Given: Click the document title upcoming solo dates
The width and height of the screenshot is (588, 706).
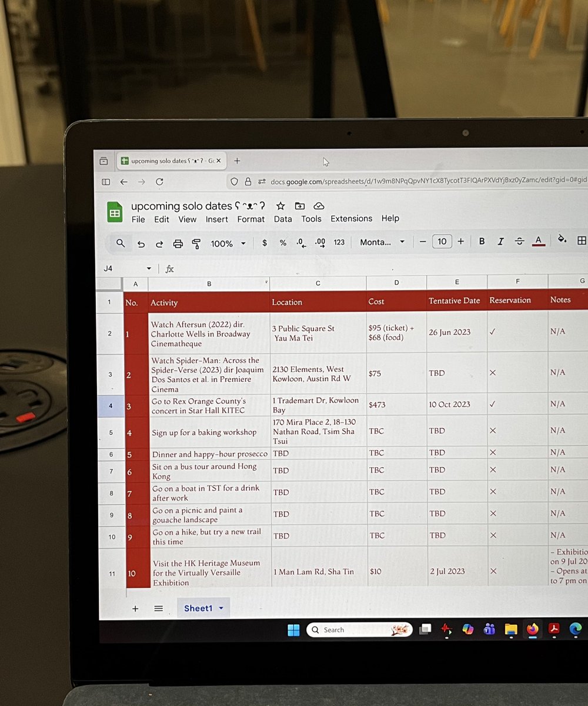Looking at the screenshot, I should (x=198, y=206).
